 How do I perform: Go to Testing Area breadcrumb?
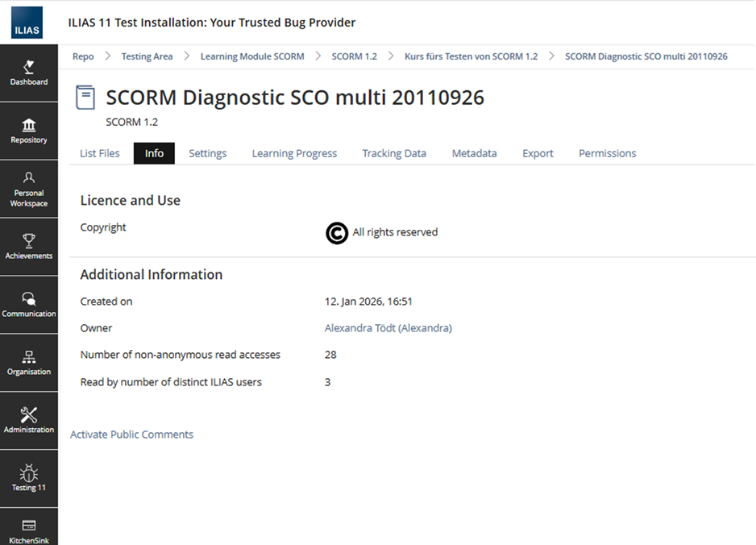point(147,56)
